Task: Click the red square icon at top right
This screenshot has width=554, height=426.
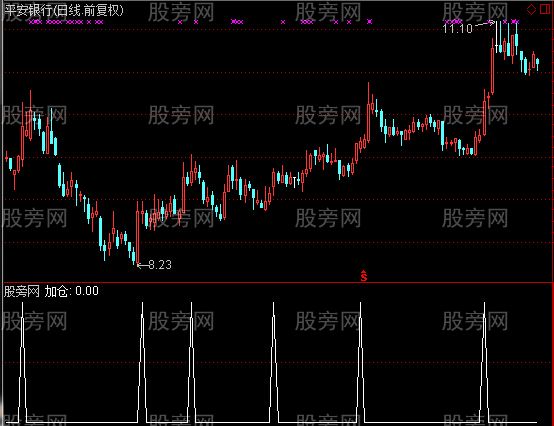Action: pos(545,10)
